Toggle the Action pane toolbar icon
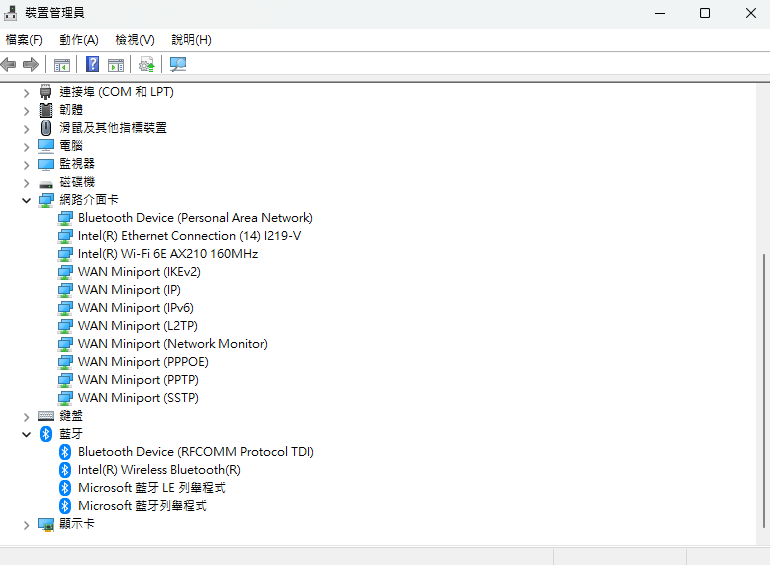 pyautogui.click(x=116, y=65)
